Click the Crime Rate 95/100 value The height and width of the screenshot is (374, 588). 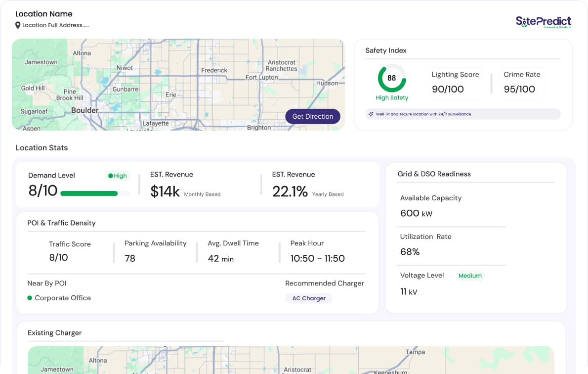tap(519, 89)
